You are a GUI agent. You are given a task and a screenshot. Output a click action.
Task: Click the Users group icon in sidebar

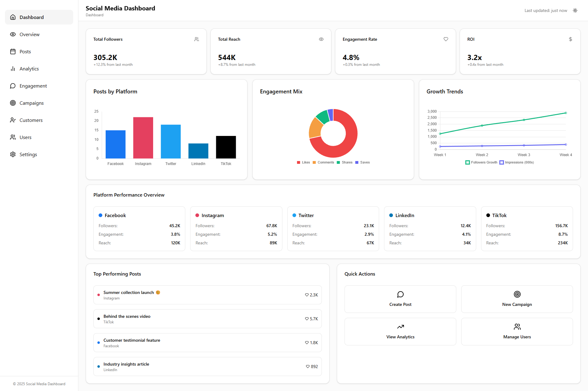(13, 137)
